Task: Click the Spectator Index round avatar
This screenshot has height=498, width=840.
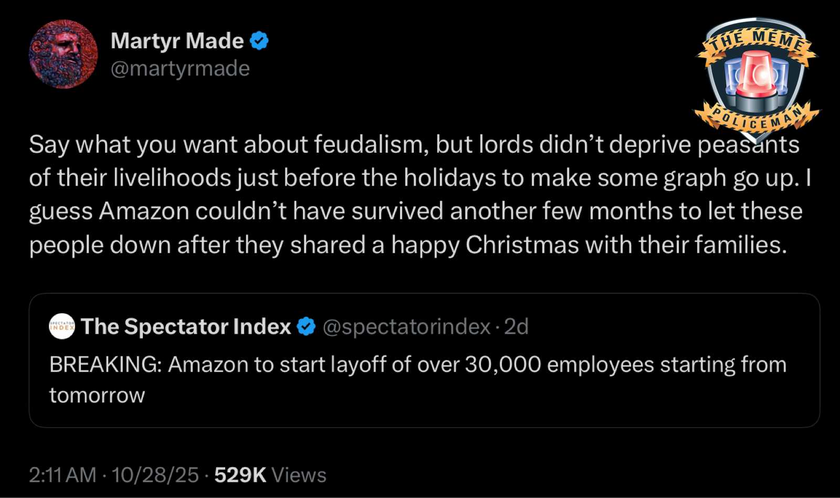Action: [62, 327]
